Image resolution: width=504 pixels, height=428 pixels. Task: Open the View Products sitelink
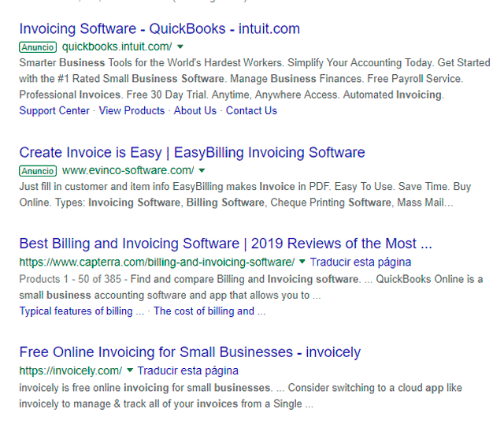(132, 110)
